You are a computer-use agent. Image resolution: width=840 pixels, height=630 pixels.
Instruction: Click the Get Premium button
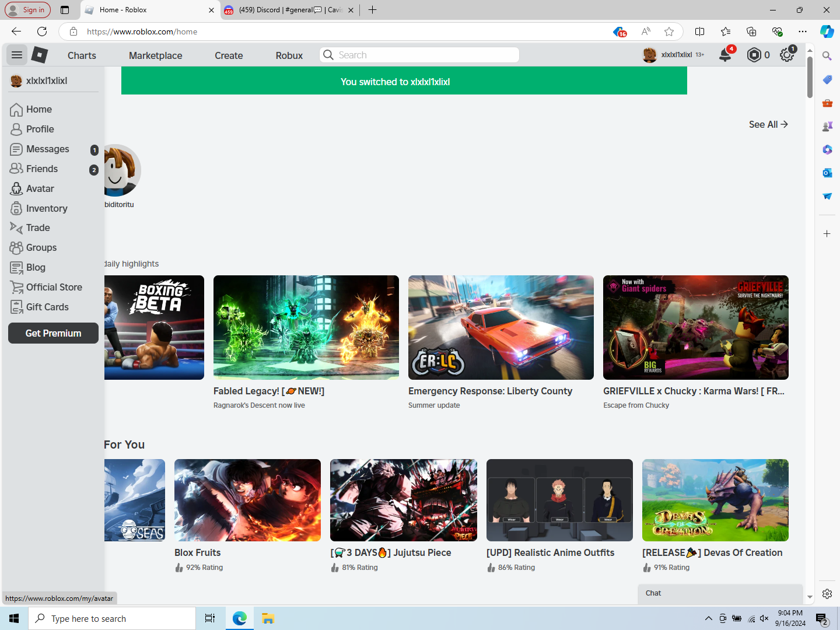click(x=53, y=333)
